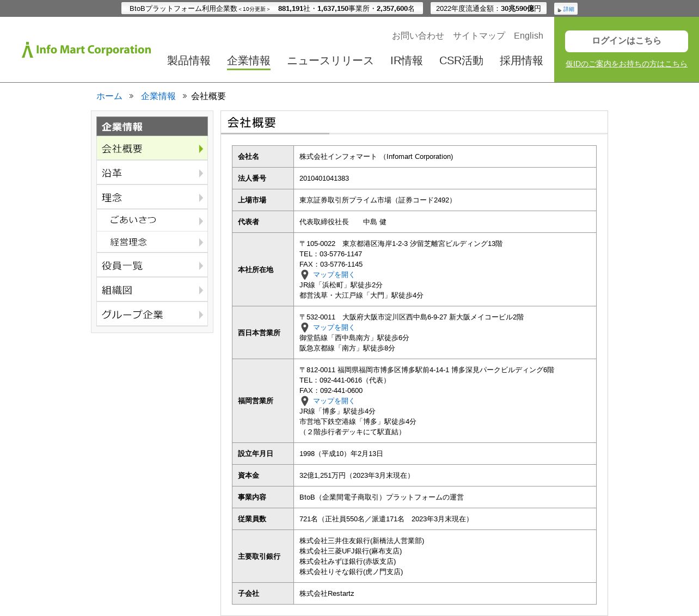Click the サイトマップ link
The height and width of the screenshot is (616, 699).
coord(479,35)
